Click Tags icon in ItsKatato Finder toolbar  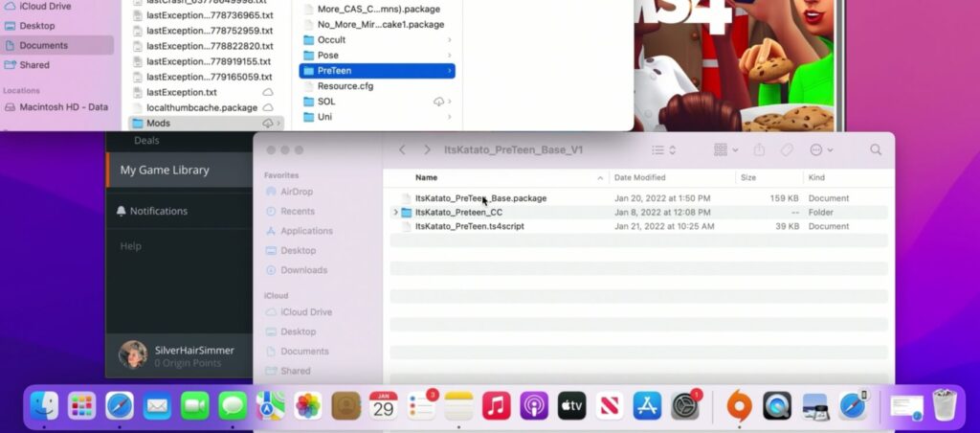(x=787, y=150)
